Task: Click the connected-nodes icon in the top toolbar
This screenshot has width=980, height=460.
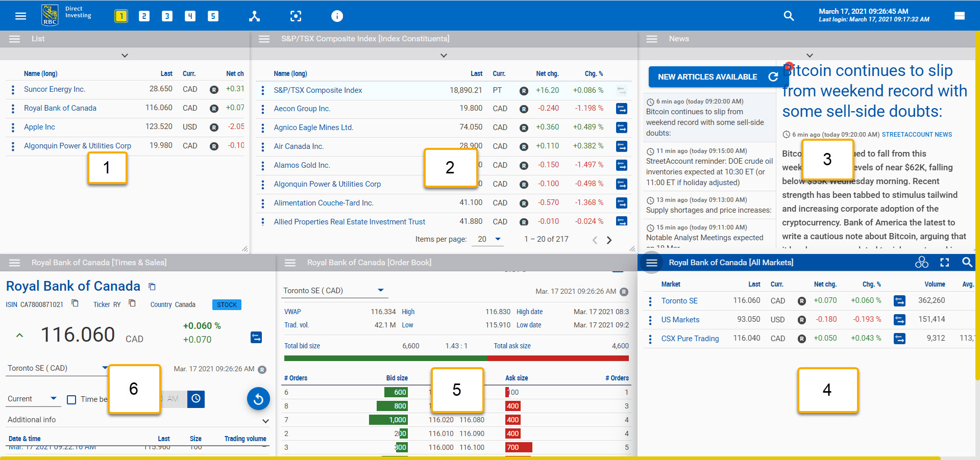Action: [x=254, y=16]
